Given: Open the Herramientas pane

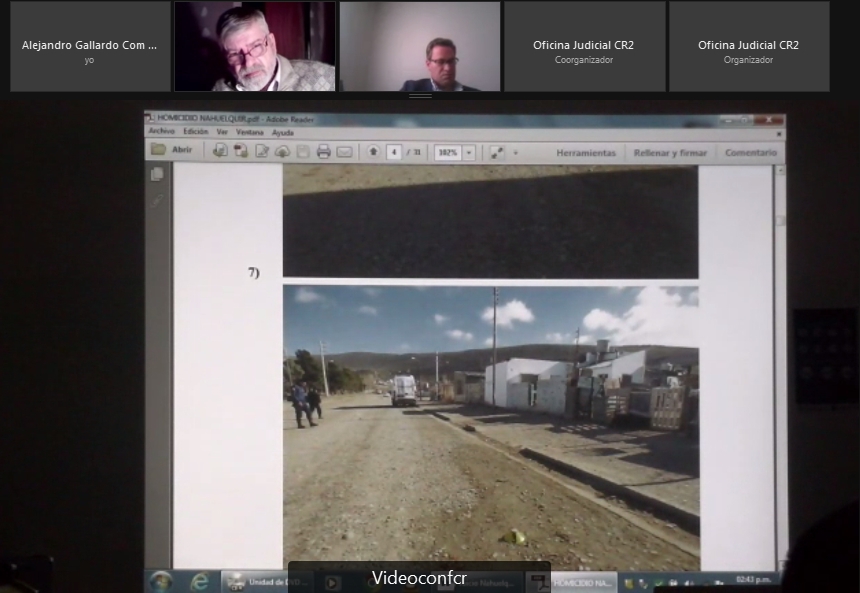Looking at the screenshot, I should coord(586,153).
